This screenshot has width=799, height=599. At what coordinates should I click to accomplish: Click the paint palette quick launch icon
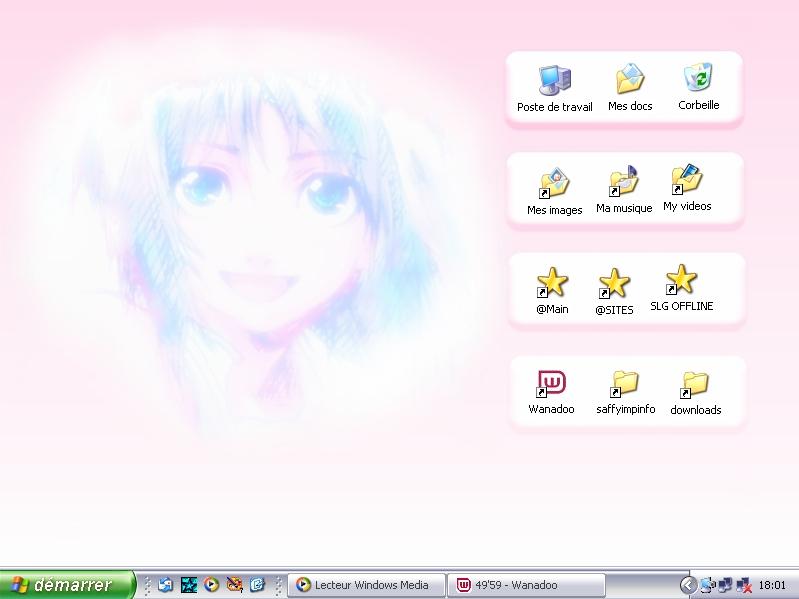pos(234,585)
